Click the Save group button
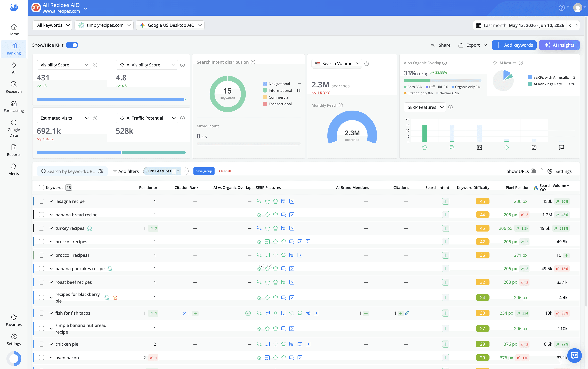 204,171
